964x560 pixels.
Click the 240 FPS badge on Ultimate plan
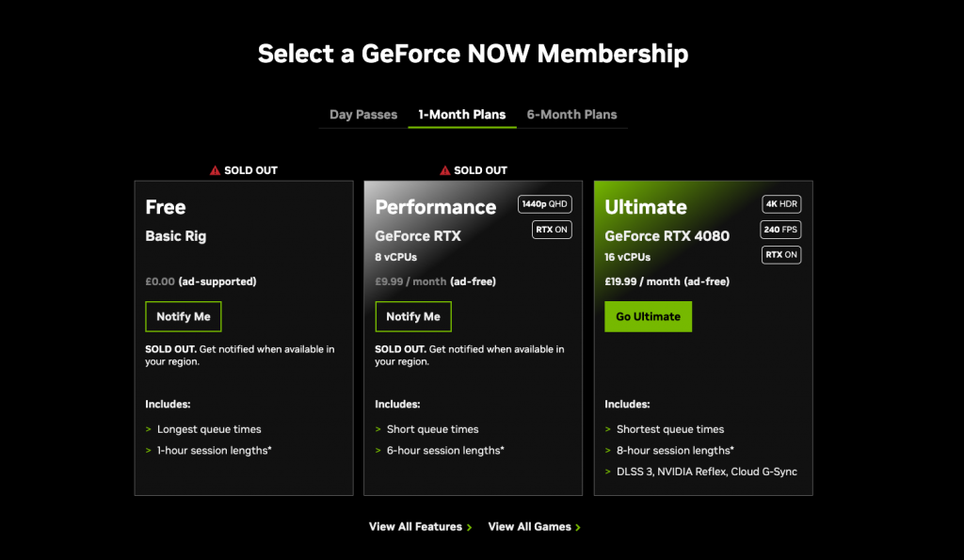pos(780,229)
